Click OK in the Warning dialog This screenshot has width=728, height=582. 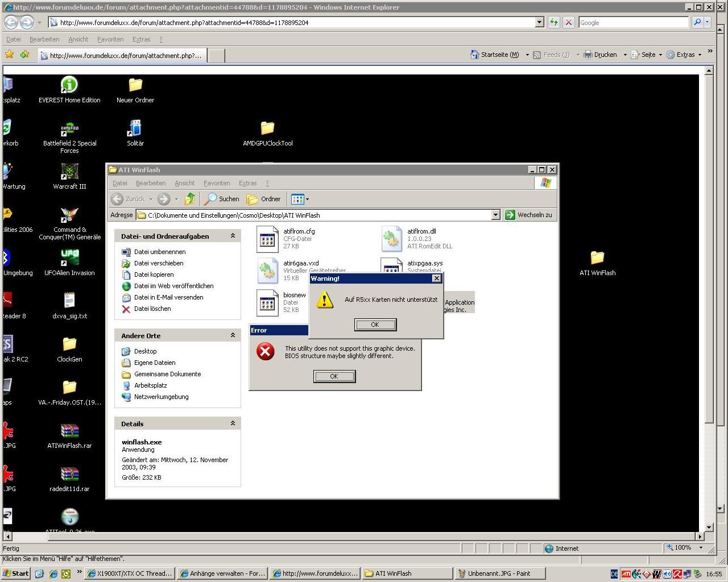click(375, 325)
